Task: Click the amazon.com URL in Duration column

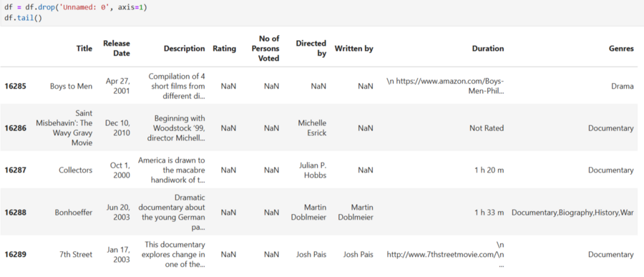Action: pyautogui.click(x=445, y=86)
